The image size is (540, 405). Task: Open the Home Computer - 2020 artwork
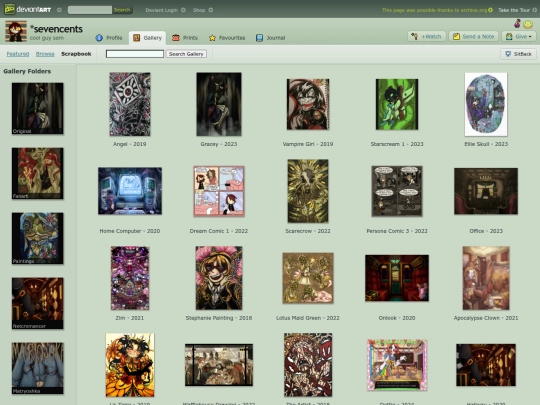[x=130, y=191]
